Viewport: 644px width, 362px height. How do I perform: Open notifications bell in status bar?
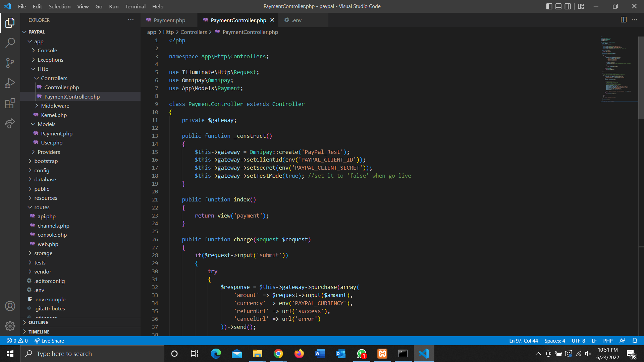click(x=635, y=341)
